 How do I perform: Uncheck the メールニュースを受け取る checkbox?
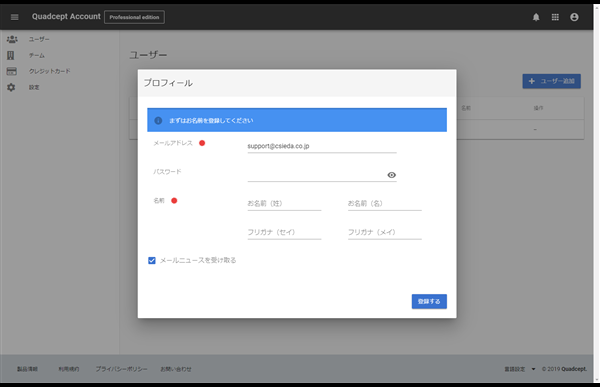pyautogui.click(x=152, y=260)
